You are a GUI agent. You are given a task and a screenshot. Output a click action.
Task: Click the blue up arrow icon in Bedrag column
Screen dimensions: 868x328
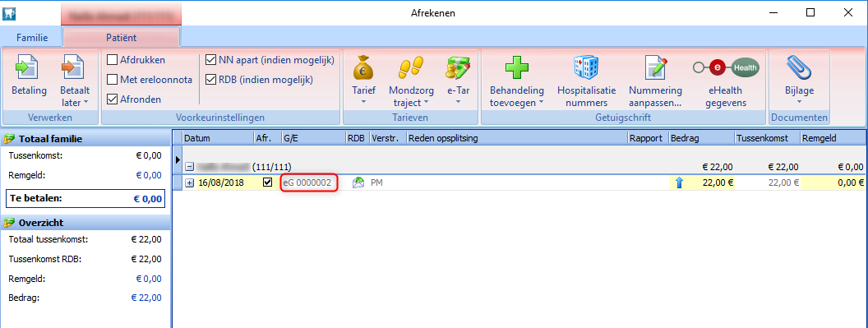point(679,182)
